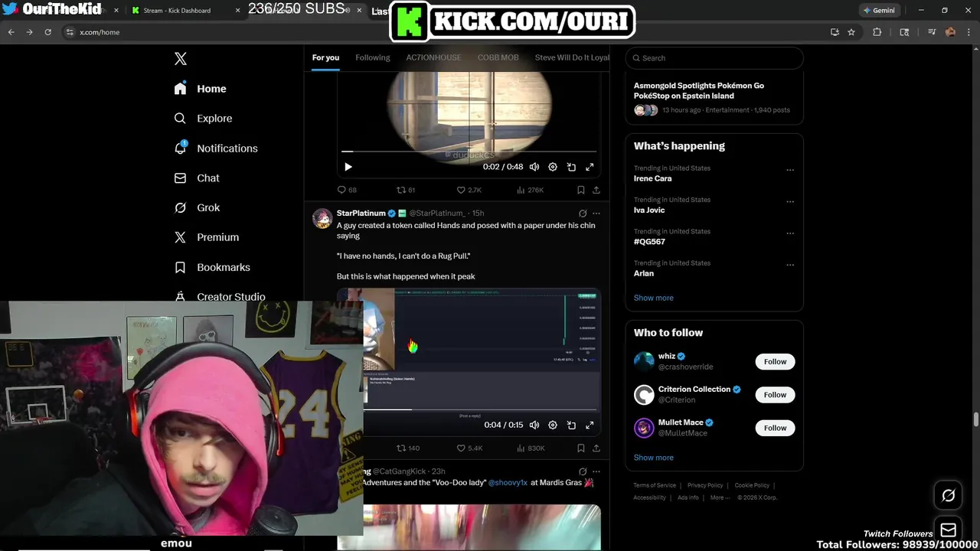Image resolution: width=980 pixels, height=551 pixels.
Task: Reload the page in Chrome toolbar
Action: (x=47, y=32)
